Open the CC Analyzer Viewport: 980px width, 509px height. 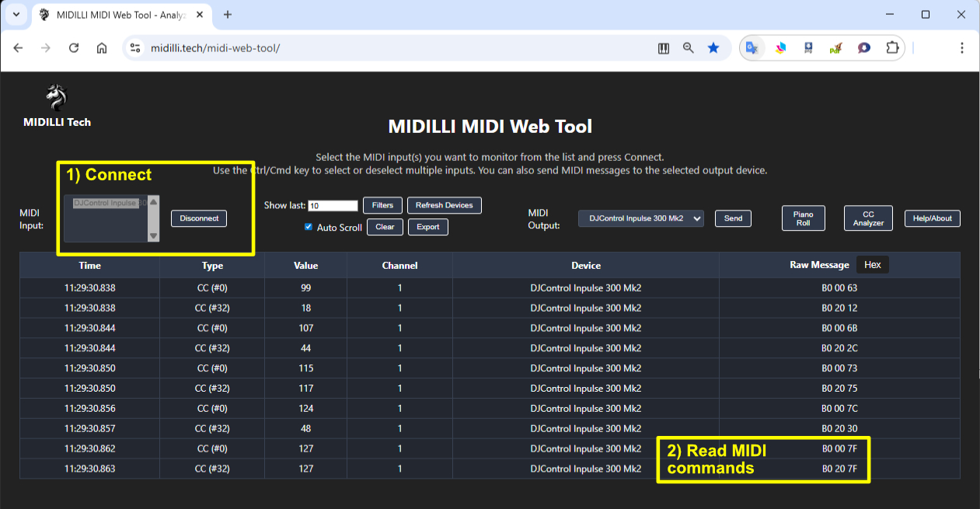pos(868,218)
